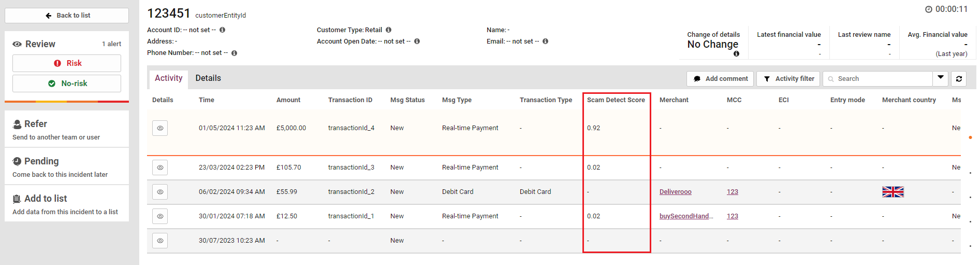The height and width of the screenshot is (265, 980).
Task: Click eye icon for 30/07/2023 row
Action: [160, 241]
